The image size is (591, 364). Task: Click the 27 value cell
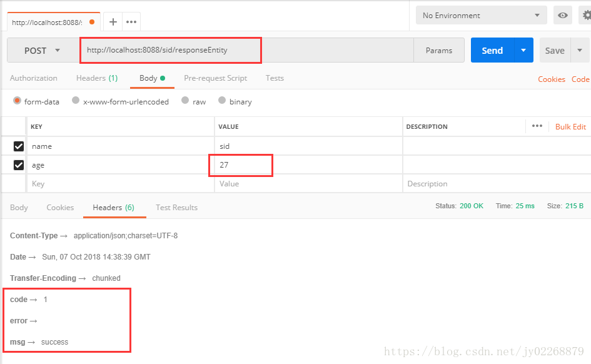(309, 165)
